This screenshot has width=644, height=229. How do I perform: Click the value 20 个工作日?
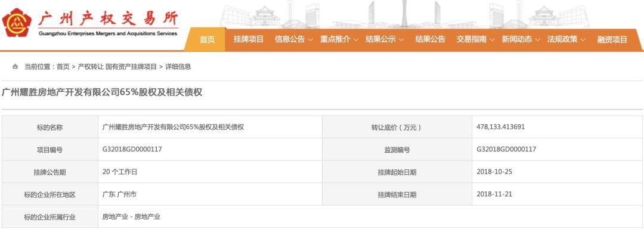[119, 172]
